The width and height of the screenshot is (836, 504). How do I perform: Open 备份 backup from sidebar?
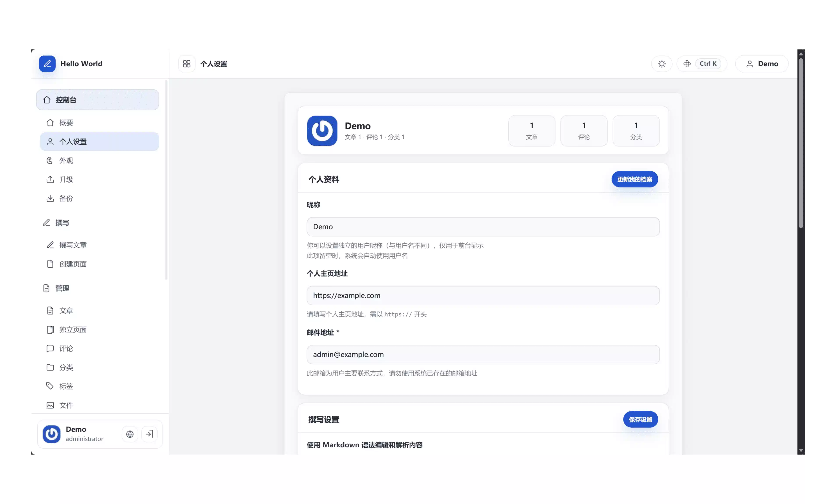point(99,198)
